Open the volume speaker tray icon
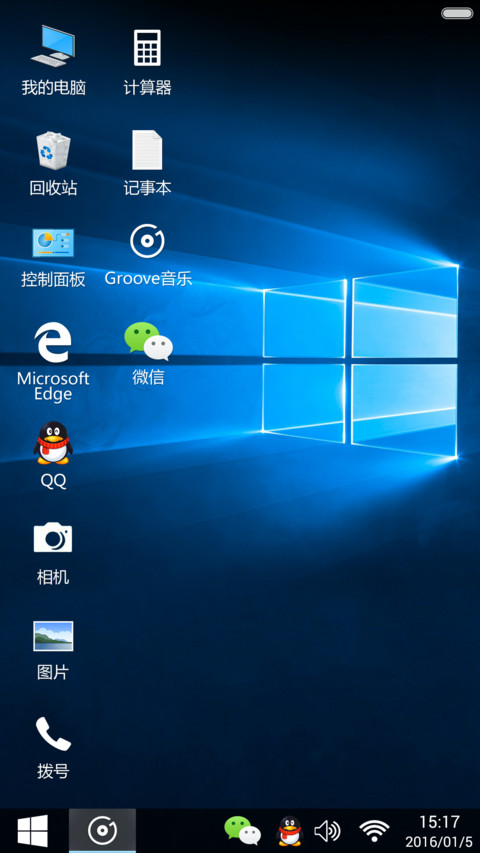The image size is (480, 853). coord(328,831)
